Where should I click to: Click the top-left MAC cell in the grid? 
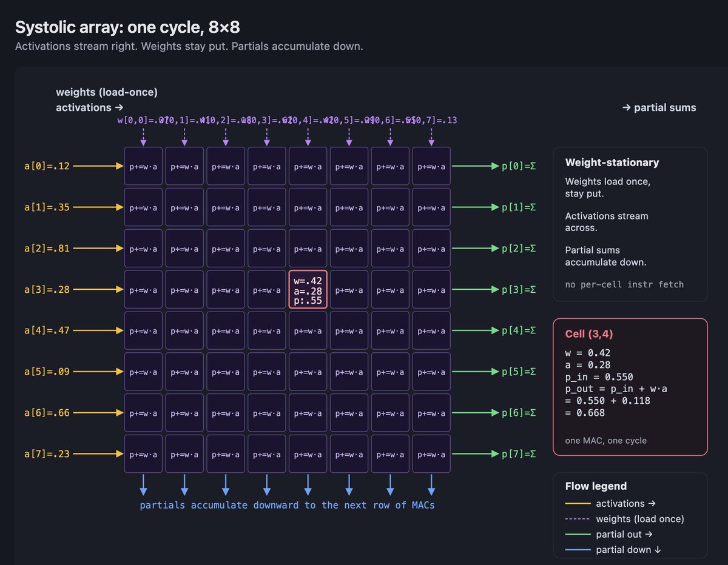[143, 166]
